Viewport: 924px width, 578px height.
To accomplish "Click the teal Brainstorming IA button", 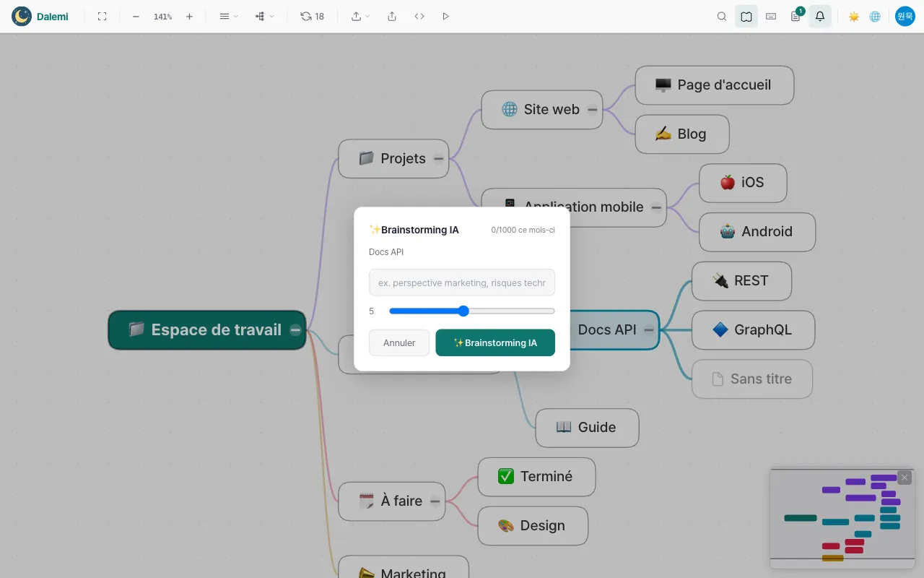I will click(x=495, y=342).
